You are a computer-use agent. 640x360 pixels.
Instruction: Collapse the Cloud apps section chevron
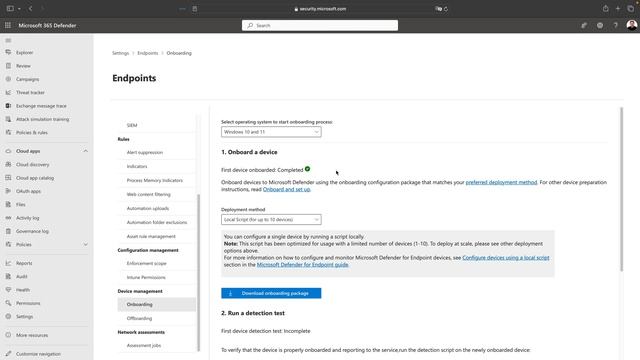point(85,151)
